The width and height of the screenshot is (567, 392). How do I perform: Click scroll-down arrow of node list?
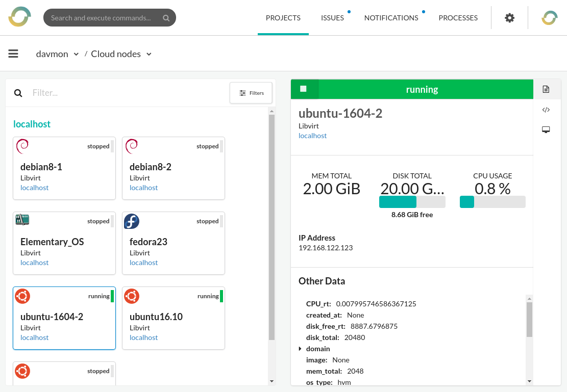point(272,381)
